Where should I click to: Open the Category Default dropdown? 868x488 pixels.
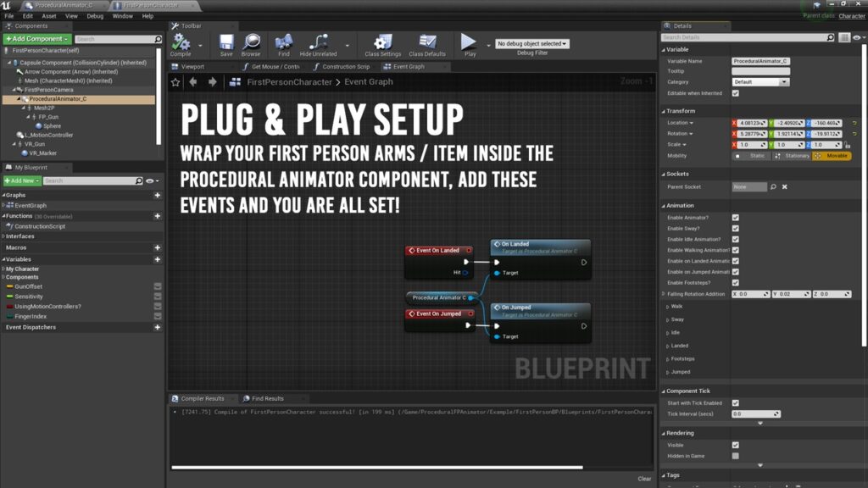pos(761,82)
